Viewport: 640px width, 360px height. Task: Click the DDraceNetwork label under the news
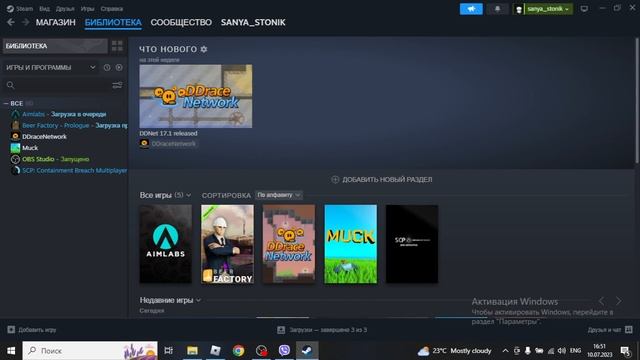(x=173, y=144)
